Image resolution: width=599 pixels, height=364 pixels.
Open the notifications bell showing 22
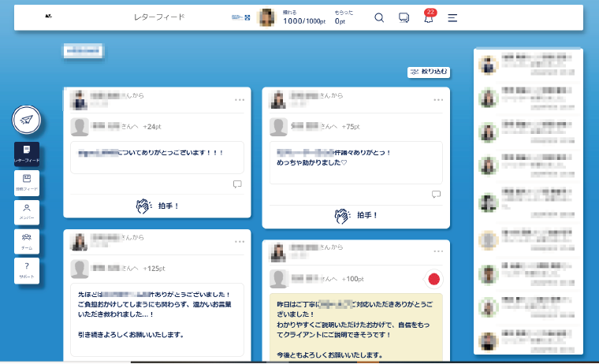pyautogui.click(x=429, y=17)
